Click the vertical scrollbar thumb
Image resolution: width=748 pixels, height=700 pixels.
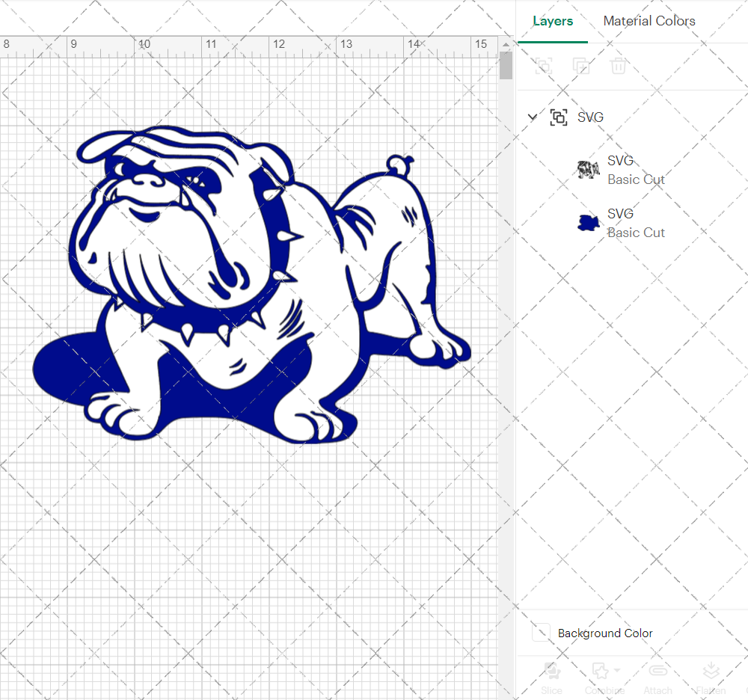click(506, 65)
